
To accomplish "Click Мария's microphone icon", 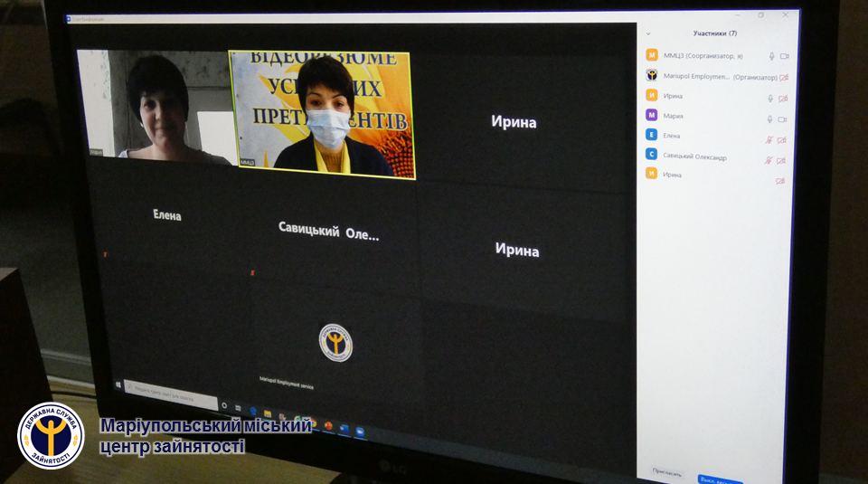I will point(770,119).
